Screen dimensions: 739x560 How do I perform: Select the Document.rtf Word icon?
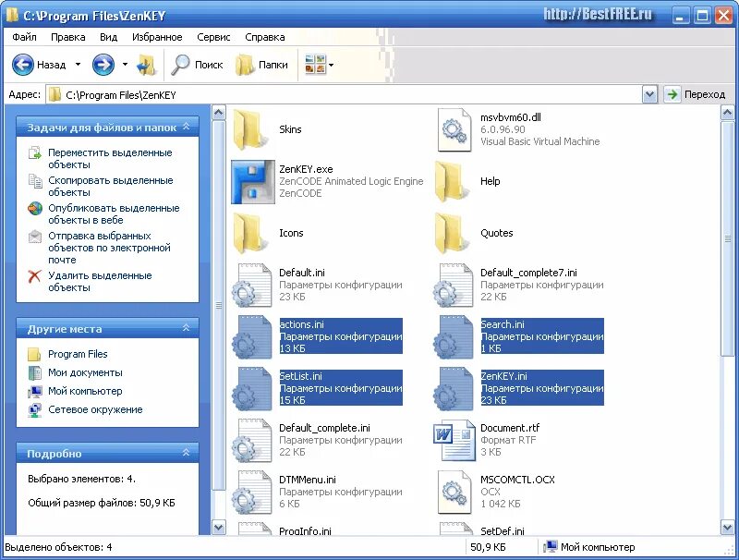[x=454, y=440]
